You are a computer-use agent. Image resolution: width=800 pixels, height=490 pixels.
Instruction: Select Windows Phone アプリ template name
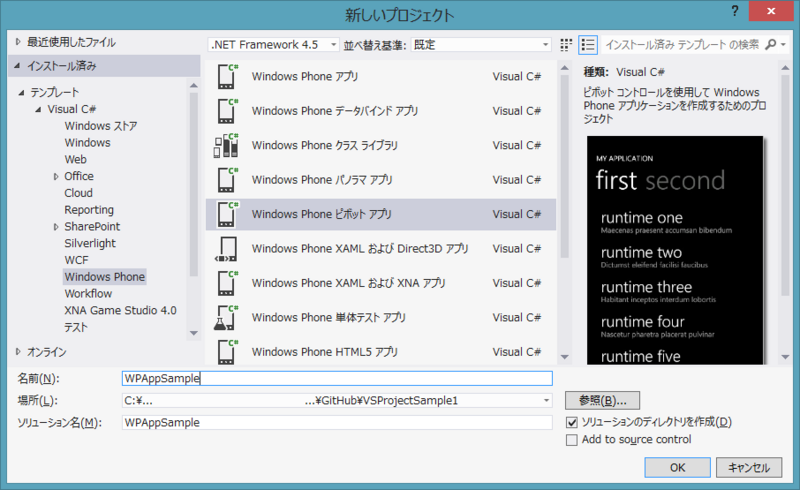coord(305,77)
